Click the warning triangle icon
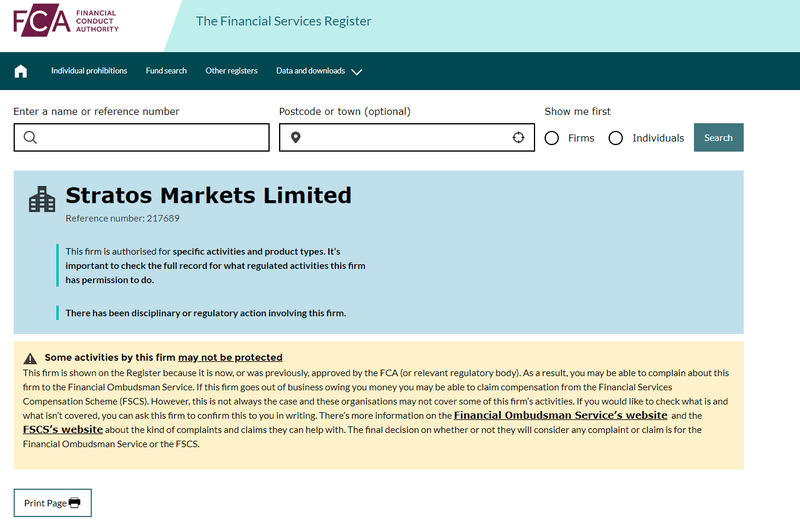This screenshot has height=523, width=800. (x=30, y=358)
